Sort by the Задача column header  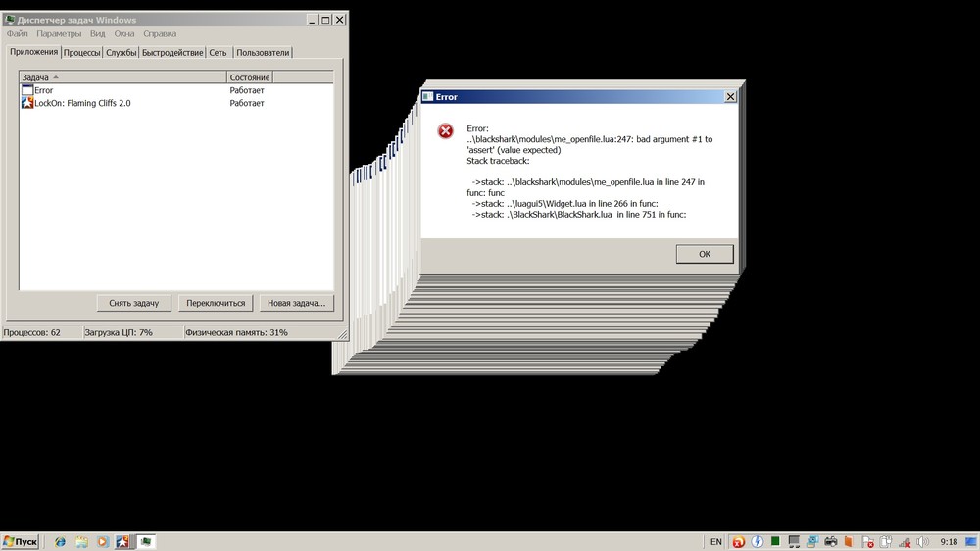123,77
